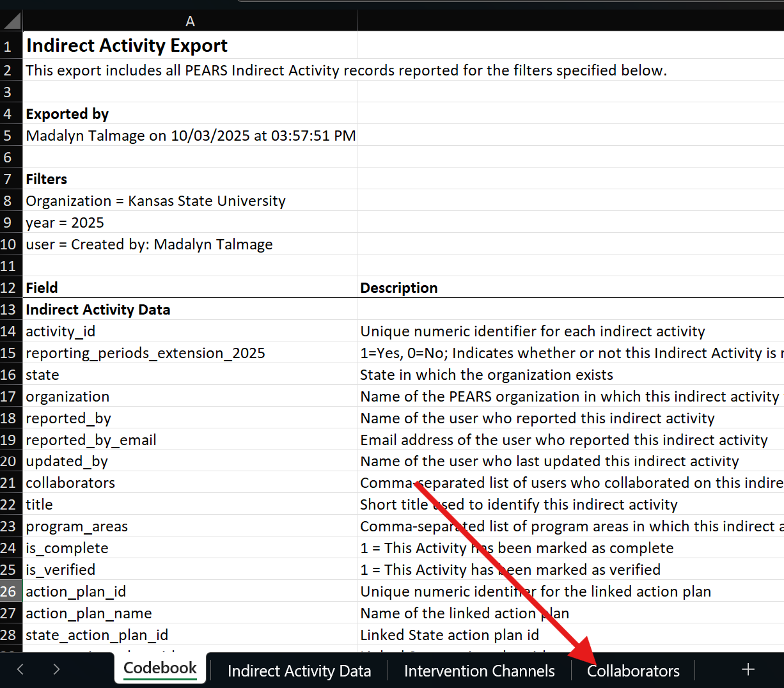
Task: Click the previous-sheet navigation arrow
Action: tap(19, 669)
